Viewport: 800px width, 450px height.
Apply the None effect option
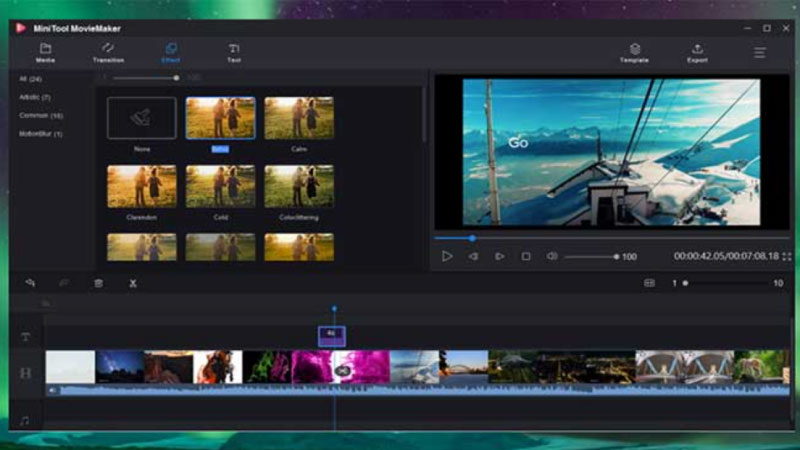[x=141, y=118]
